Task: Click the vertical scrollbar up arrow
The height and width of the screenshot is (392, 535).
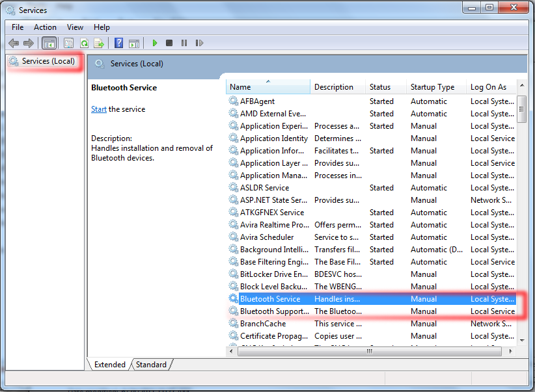Action: 522,85
